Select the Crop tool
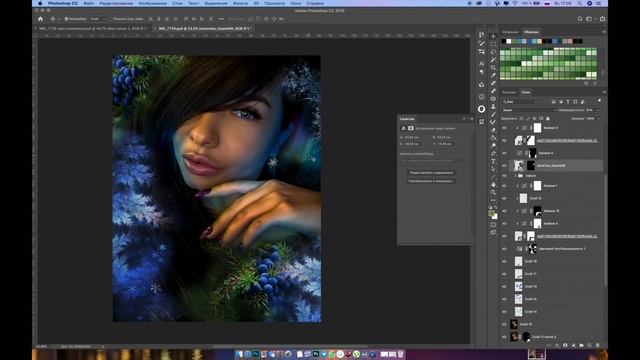This screenshot has width=640, height=360. pos(493,67)
